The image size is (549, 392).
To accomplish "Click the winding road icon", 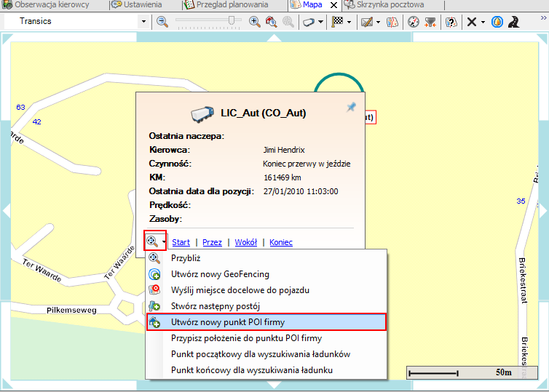I will click(514, 22).
